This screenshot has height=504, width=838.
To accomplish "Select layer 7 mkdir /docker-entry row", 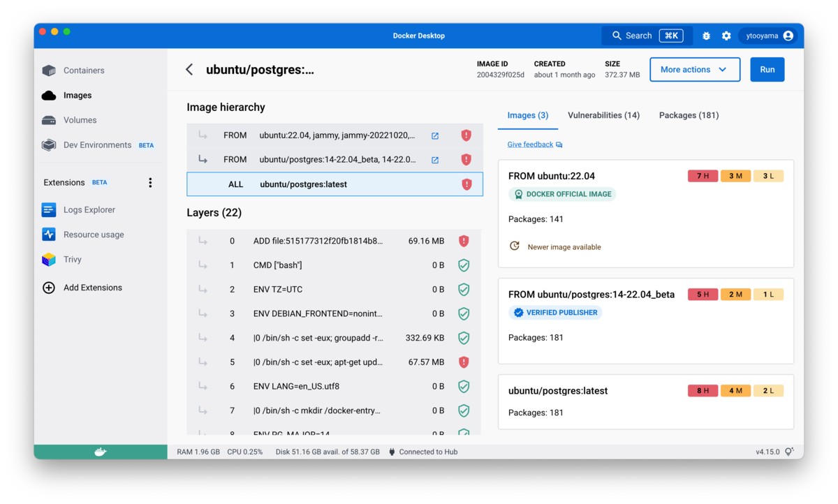I will coord(335,410).
